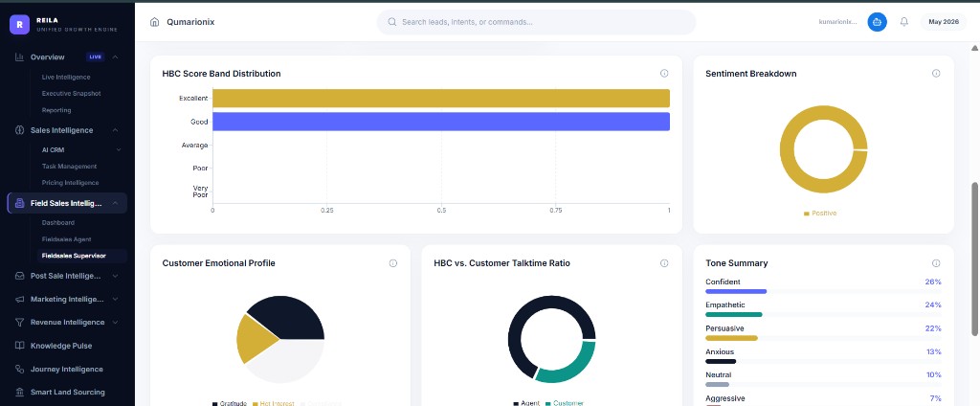Open the info icon for Customer Emotional Profile
980x406 pixels.
[x=393, y=263]
